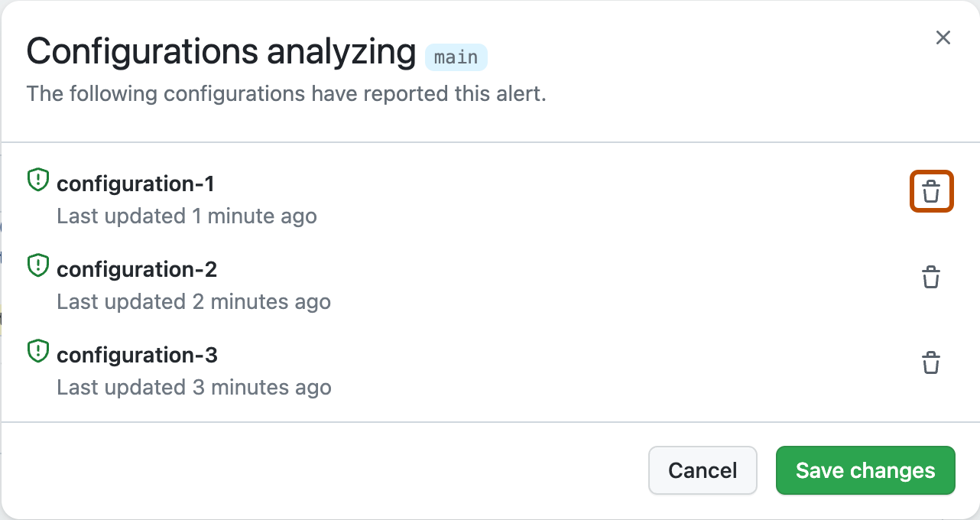This screenshot has width=980, height=520.
Task: Select the shield icon next to configuration-2
Action: (39, 265)
